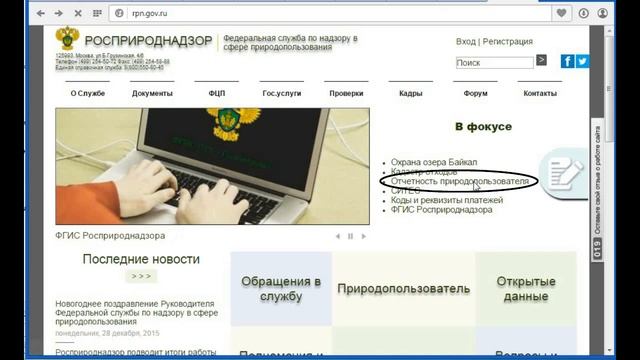Open the О Службе menu

(x=88, y=93)
